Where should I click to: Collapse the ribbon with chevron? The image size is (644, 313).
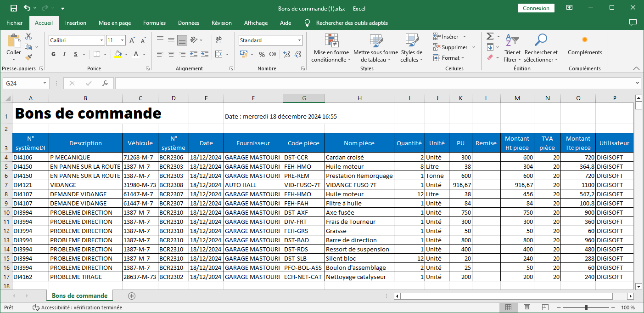(x=636, y=68)
